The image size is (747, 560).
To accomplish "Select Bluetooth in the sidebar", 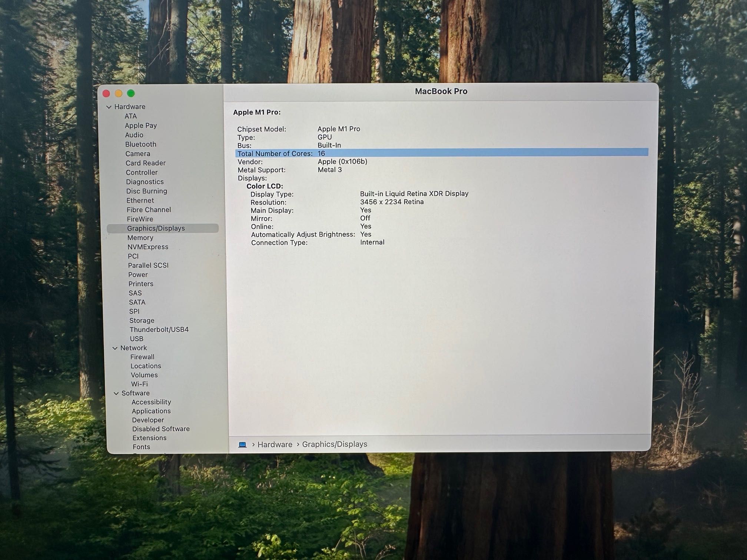I will tap(141, 144).
